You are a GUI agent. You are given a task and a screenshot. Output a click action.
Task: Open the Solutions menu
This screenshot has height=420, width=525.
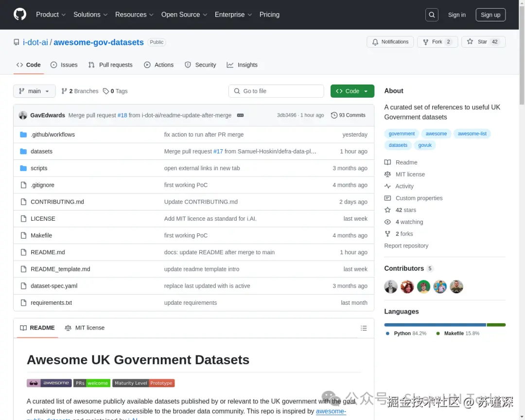click(x=90, y=15)
